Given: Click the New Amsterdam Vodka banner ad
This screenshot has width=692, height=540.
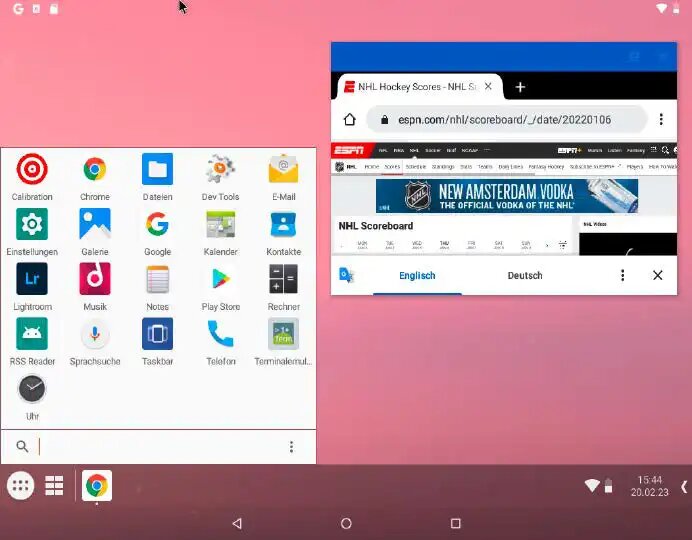Looking at the screenshot, I should click(507, 196).
